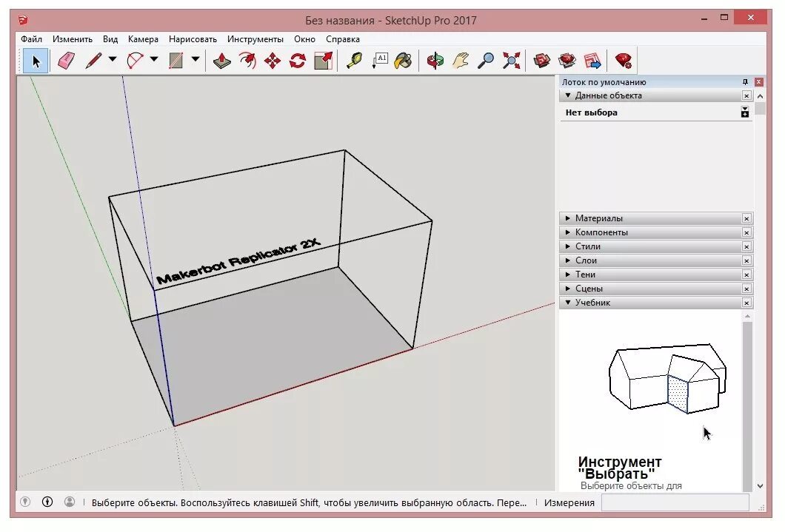Expand the Тени panel
The image size is (785, 532).
point(568,274)
